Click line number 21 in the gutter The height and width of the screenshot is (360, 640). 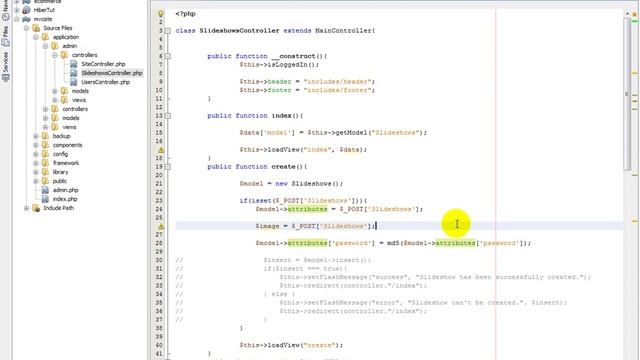point(159,184)
